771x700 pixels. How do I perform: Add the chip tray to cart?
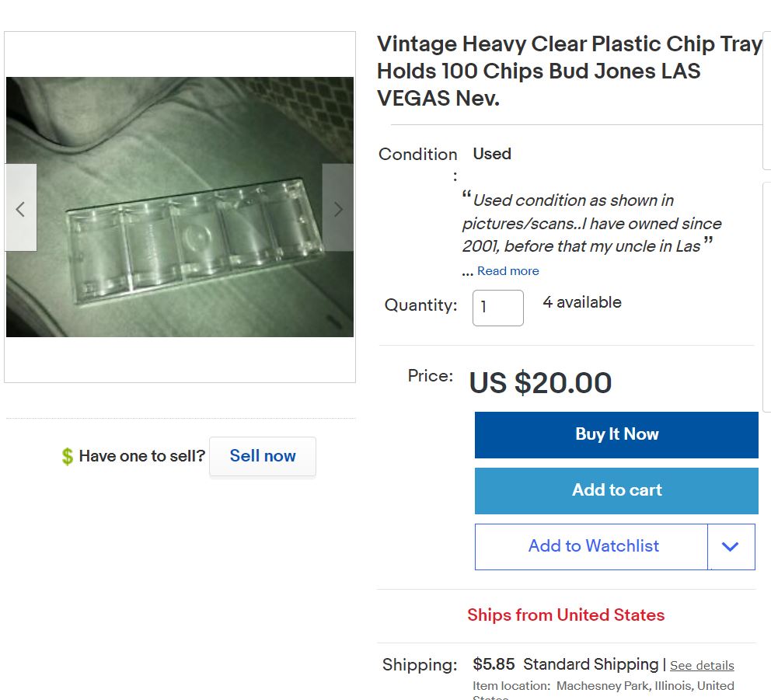pyautogui.click(x=616, y=491)
